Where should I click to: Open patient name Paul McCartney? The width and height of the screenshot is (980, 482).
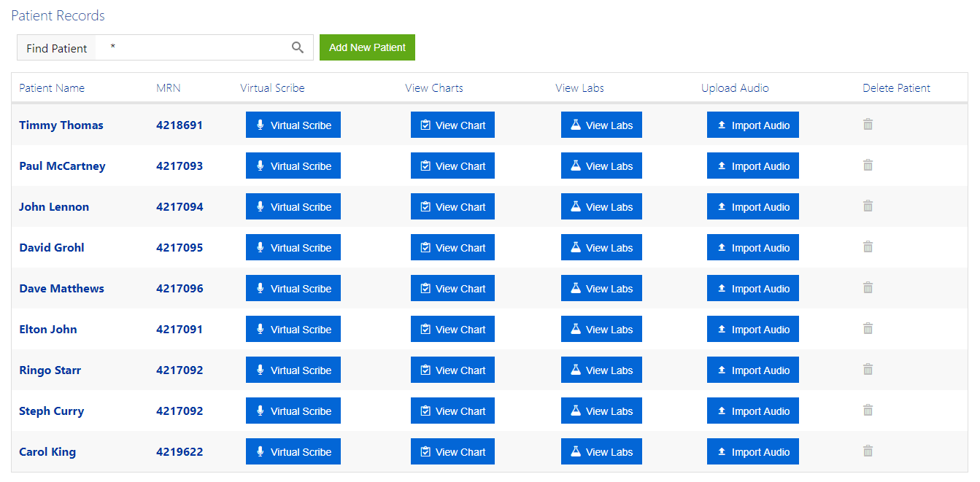click(x=62, y=166)
